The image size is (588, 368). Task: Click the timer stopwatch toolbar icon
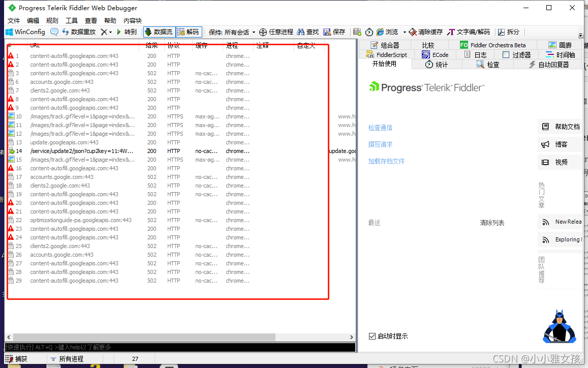[x=369, y=32]
